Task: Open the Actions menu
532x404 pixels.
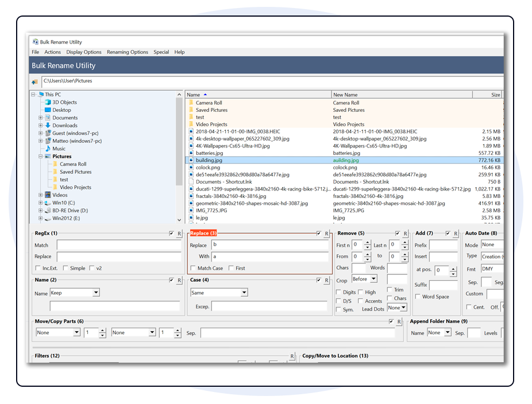Action: (53, 52)
